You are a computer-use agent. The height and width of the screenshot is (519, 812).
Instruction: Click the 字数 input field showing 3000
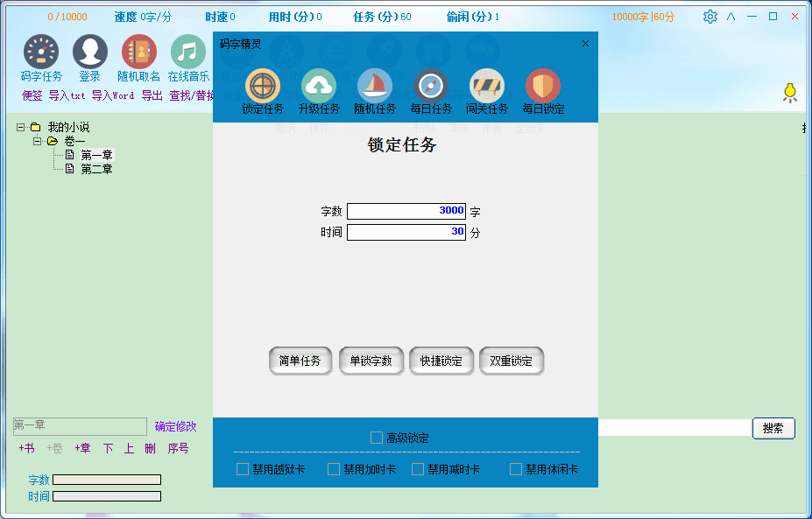[406, 211]
